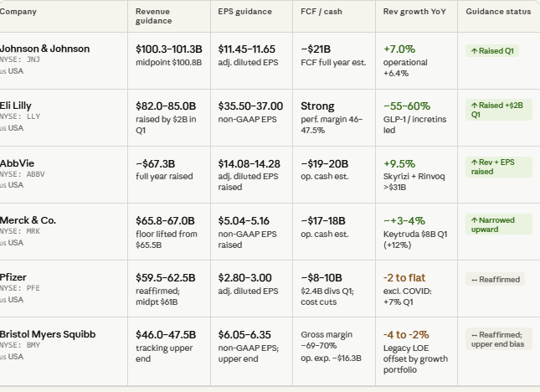540x392 pixels.
Task: Select the Eli Lilly company name
Action: click(16, 106)
